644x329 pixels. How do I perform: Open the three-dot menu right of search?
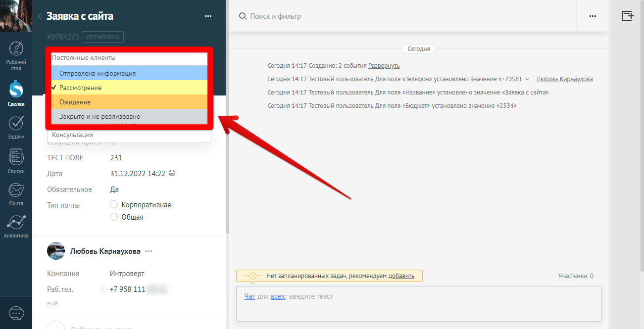point(593,16)
